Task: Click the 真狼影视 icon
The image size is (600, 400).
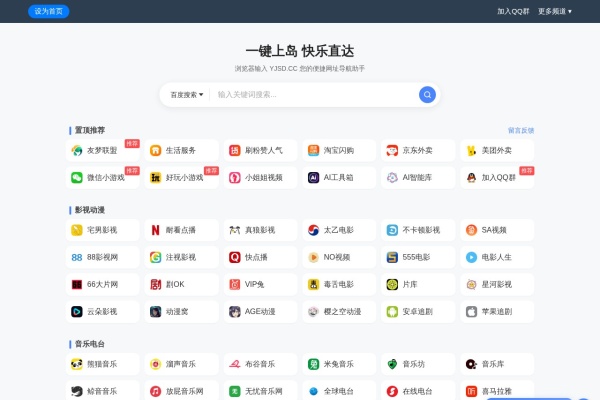Action: tap(235, 230)
